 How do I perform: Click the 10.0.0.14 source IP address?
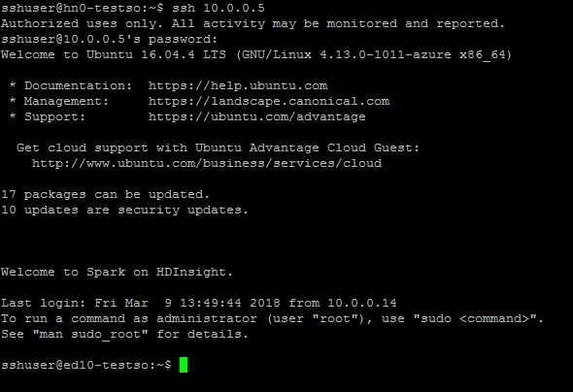[362, 303]
